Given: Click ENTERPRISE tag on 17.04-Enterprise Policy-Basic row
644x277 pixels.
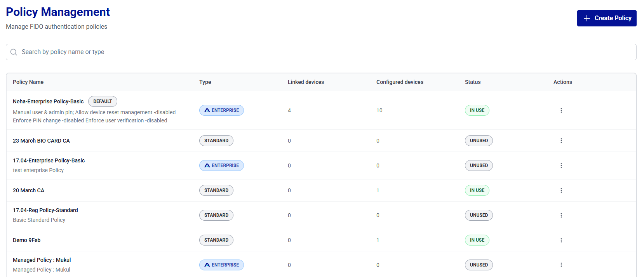Looking at the screenshot, I should coord(221,166).
